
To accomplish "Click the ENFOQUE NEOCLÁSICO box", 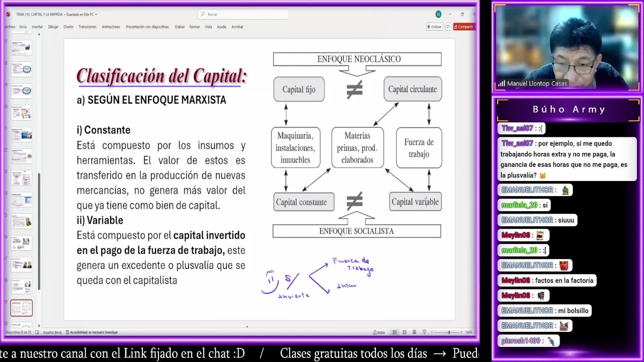I will (x=357, y=59).
